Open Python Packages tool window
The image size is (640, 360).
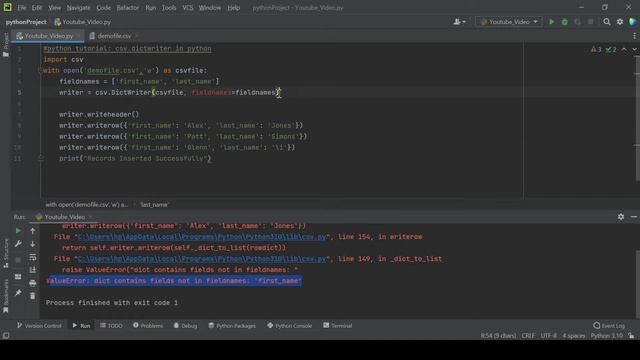tap(232, 326)
